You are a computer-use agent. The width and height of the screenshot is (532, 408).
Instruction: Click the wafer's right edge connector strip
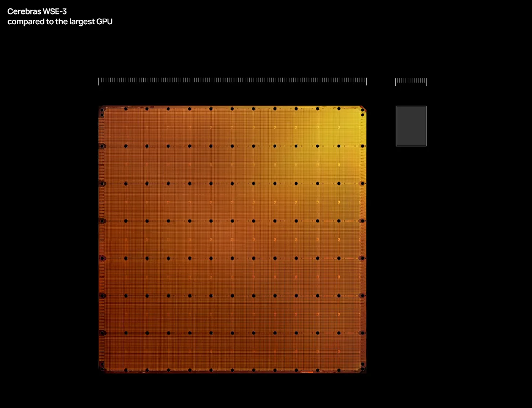pos(364,239)
